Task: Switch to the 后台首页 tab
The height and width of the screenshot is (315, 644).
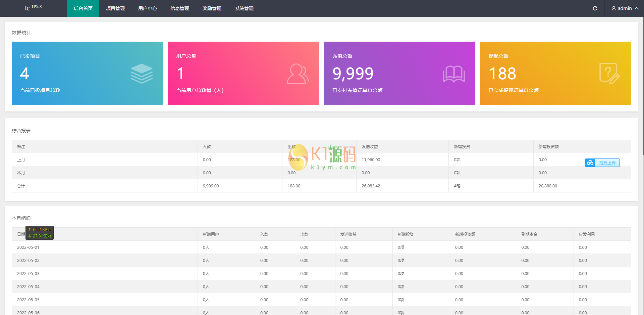Action: pos(83,8)
